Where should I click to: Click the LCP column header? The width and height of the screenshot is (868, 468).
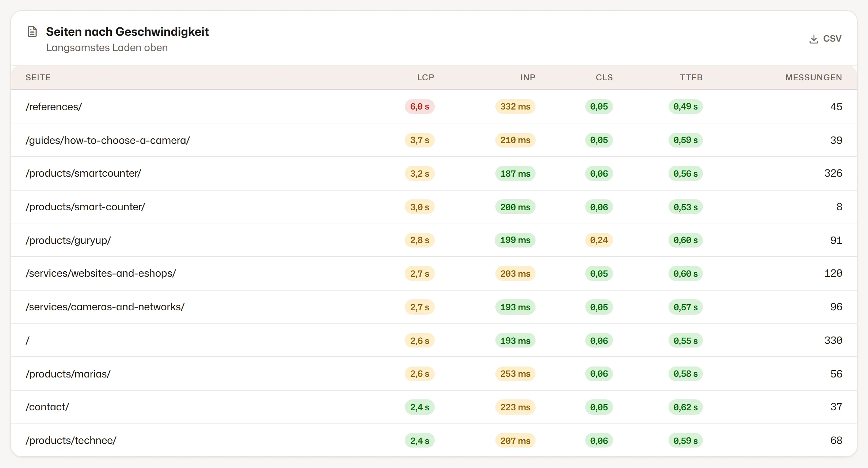[426, 77]
